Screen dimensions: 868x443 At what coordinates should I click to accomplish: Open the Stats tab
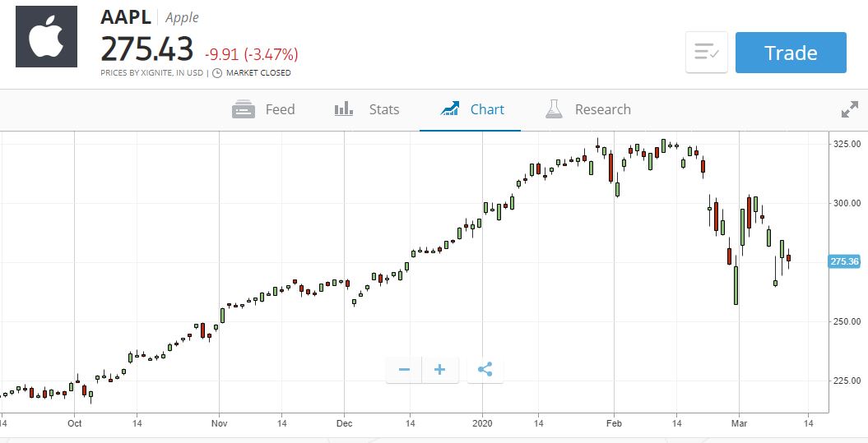(366, 109)
